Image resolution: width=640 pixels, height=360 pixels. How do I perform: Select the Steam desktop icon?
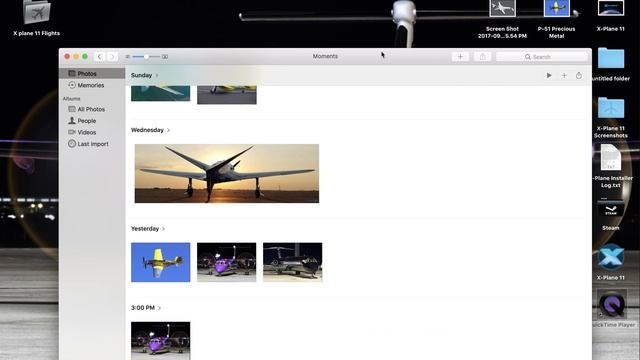click(611, 216)
